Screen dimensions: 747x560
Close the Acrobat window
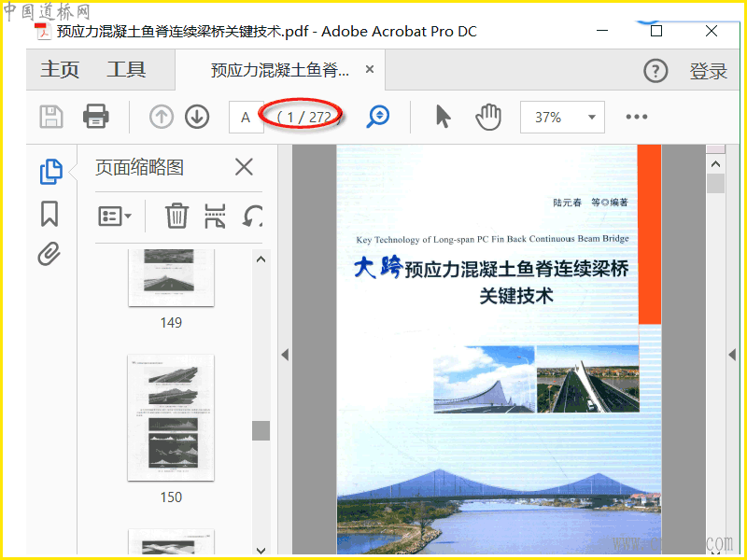712,31
